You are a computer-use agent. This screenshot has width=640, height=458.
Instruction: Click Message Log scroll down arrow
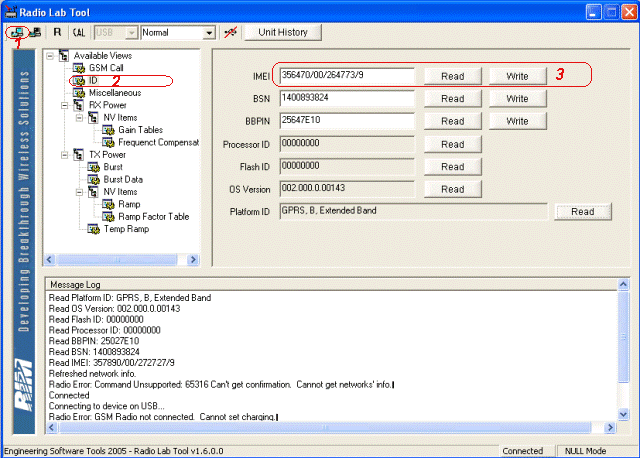(623, 415)
